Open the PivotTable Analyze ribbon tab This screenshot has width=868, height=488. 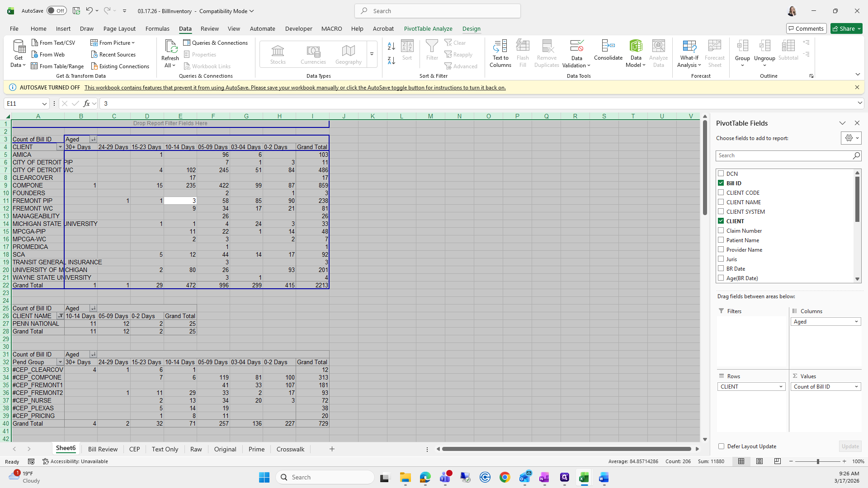(428, 28)
